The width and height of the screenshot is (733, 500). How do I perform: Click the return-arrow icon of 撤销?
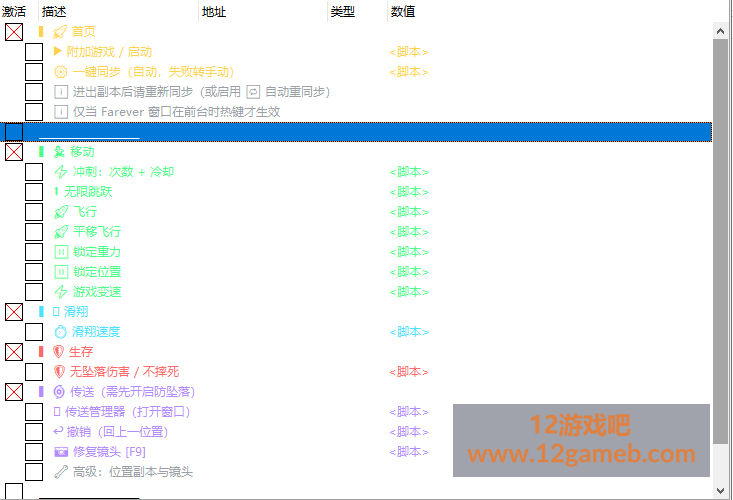coord(58,431)
